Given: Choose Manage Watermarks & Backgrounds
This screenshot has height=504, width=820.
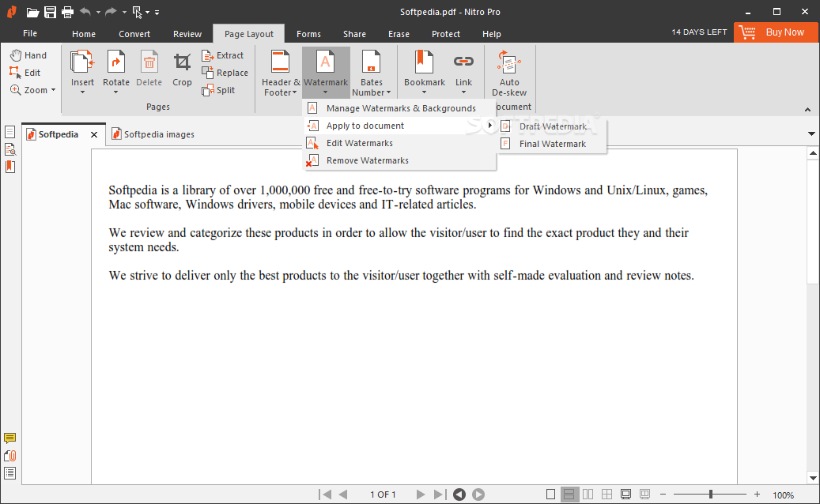Looking at the screenshot, I should coord(400,108).
